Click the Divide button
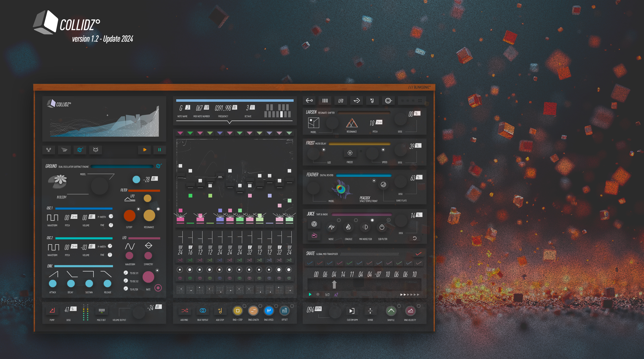The height and width of the screenshot is (359, 644). (x=370, y=311)
